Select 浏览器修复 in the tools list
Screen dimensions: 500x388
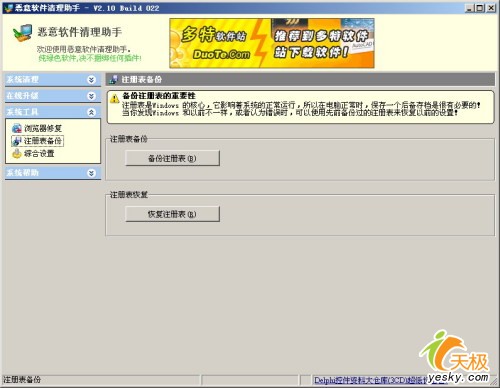[x=43, y=128]
